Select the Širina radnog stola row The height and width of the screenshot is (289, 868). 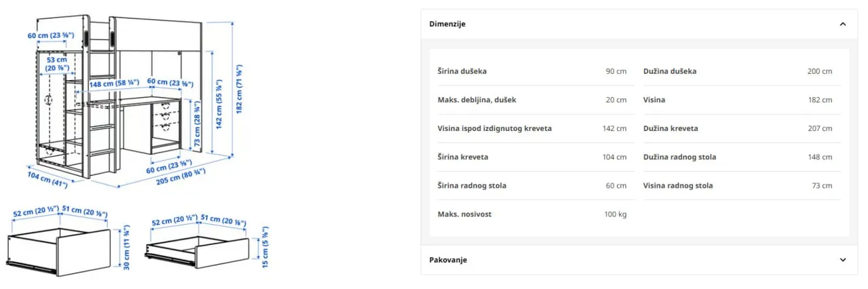coord(532,185)
